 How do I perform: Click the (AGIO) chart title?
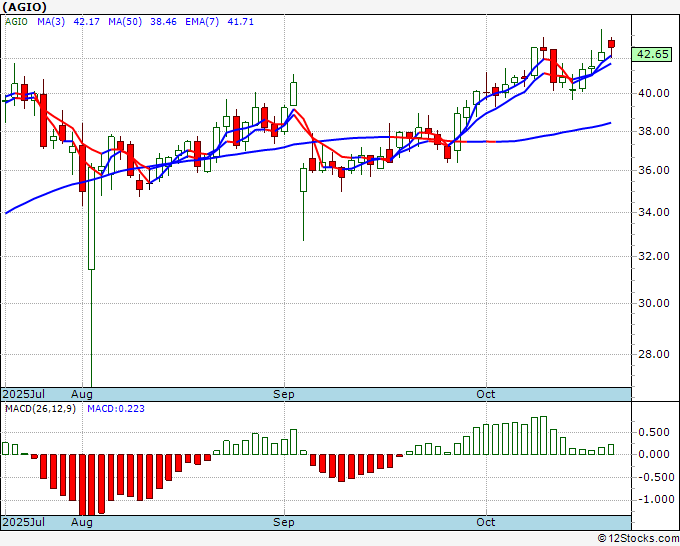[x=25, y=7]
